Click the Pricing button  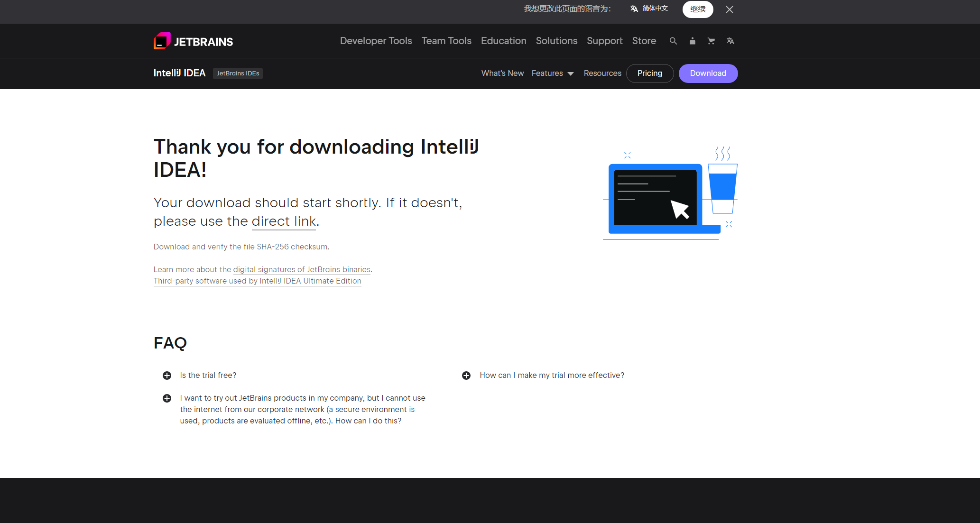click(650, 73)
